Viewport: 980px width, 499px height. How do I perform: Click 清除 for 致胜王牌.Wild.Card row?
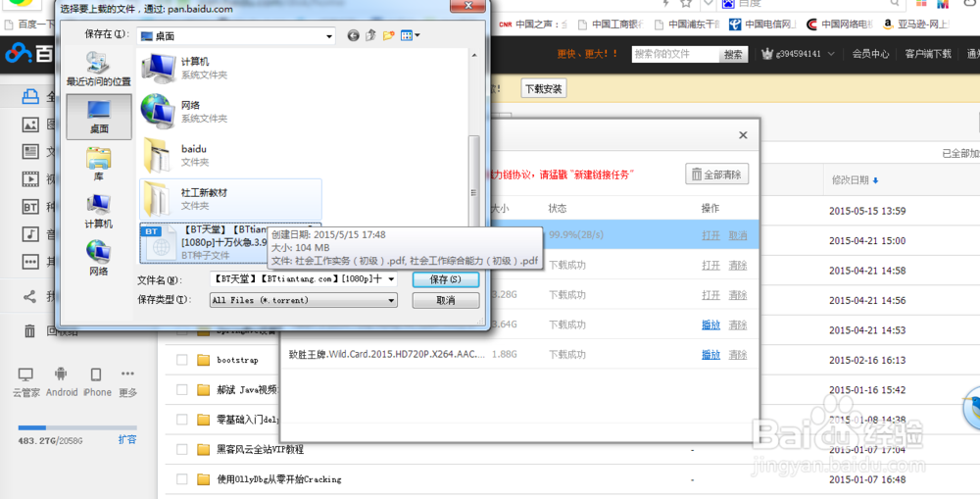pyautogui.click(x=738, y=355)
